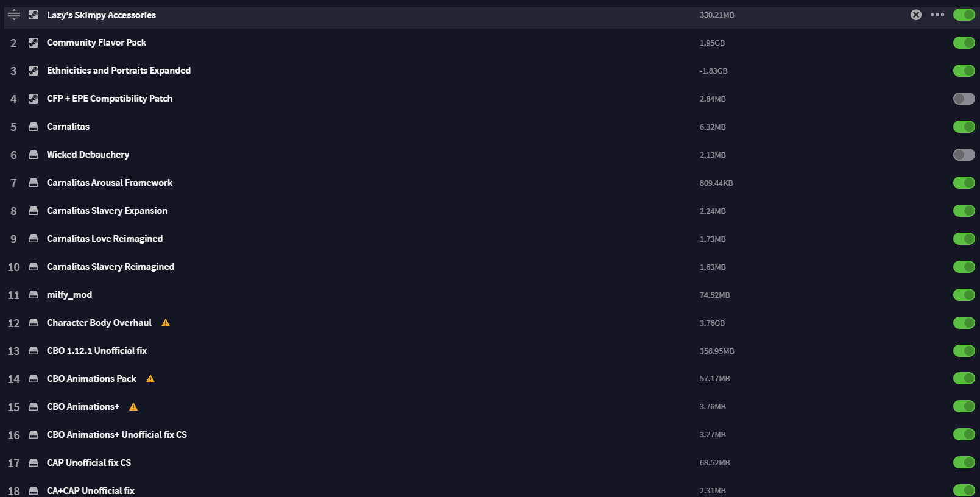Viewport: 980px width, 497px height.
Task: Click the local drive icon next to Carnalitas Love Reimagined
Action: (x=33, y=239)
